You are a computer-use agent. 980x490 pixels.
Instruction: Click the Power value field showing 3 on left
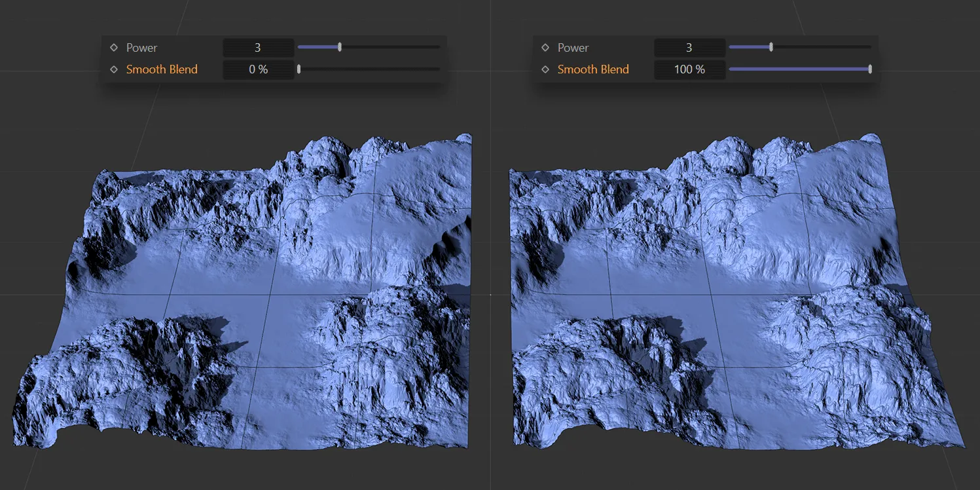[x=259, y=47]
